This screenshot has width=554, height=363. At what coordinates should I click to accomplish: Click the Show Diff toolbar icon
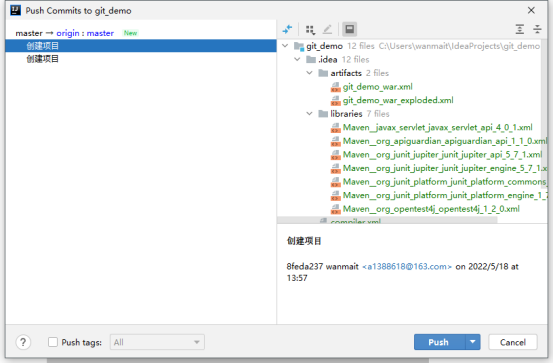(x=288, y=29)
